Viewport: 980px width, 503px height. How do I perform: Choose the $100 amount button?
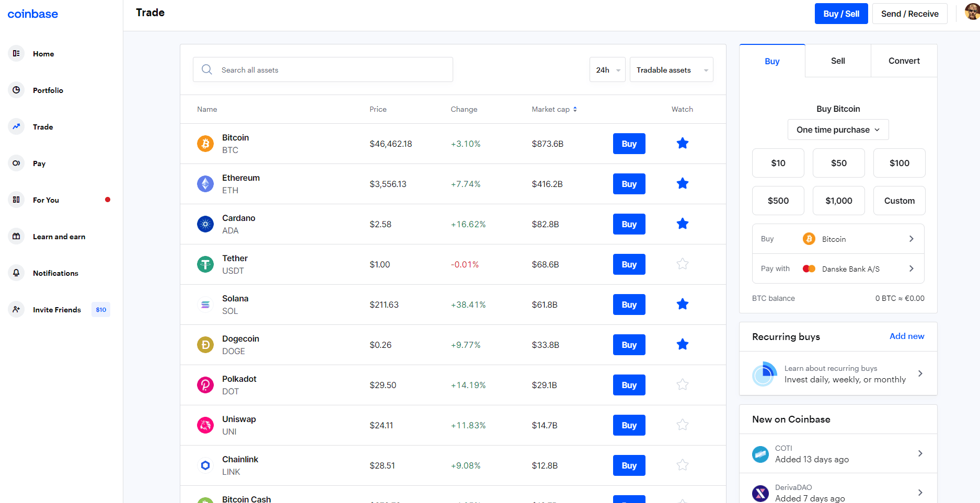tap(899, 163)
